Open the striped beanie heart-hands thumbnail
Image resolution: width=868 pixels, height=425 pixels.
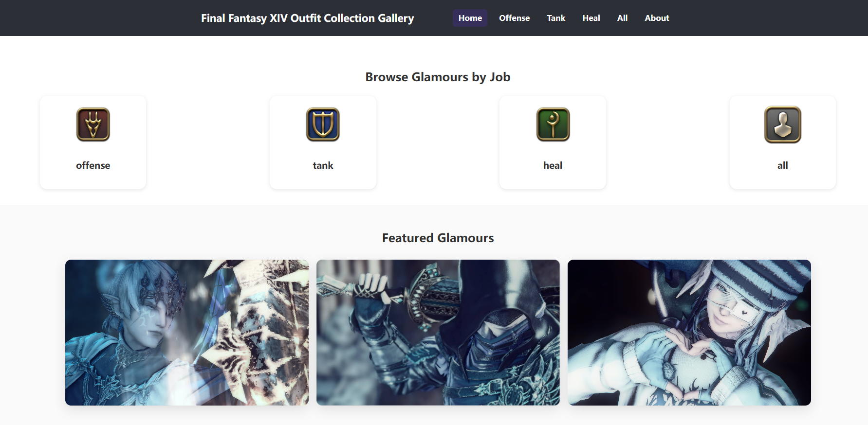pos(689,333)
